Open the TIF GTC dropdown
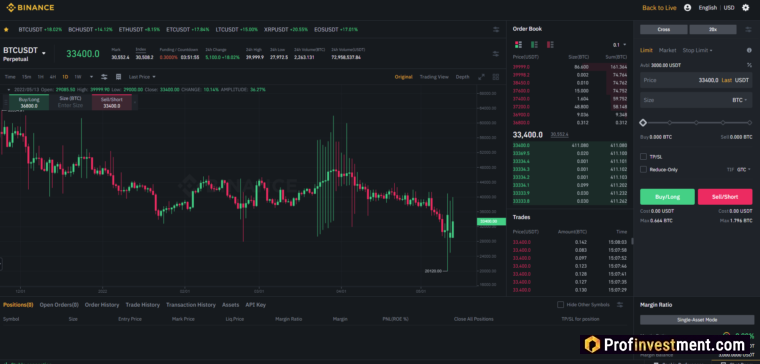The image size is (760, 364). click(x=744, y=170)
